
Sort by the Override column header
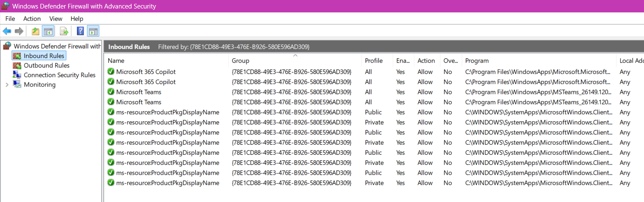click(x=451, y=61)
